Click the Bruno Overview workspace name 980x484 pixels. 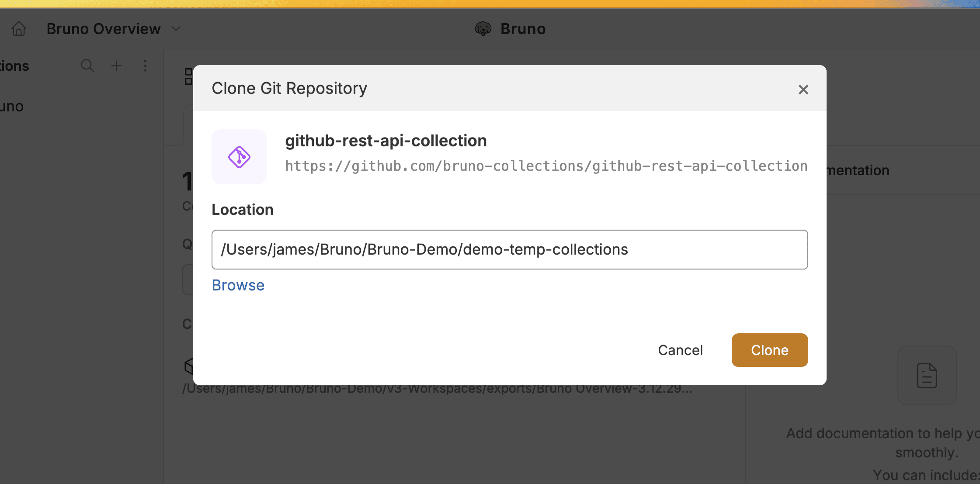pyautogui.click(x=104, y=29)
